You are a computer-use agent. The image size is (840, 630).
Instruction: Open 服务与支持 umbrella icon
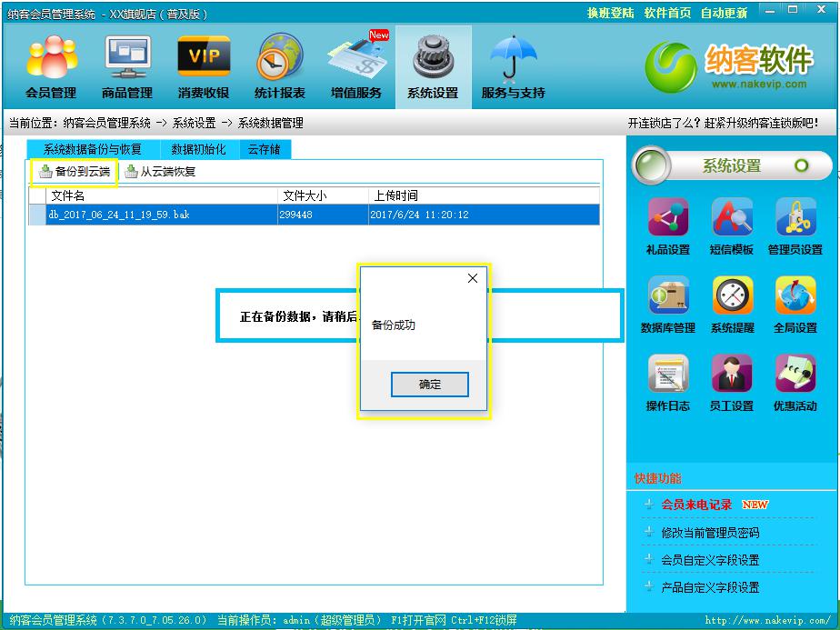513,67
